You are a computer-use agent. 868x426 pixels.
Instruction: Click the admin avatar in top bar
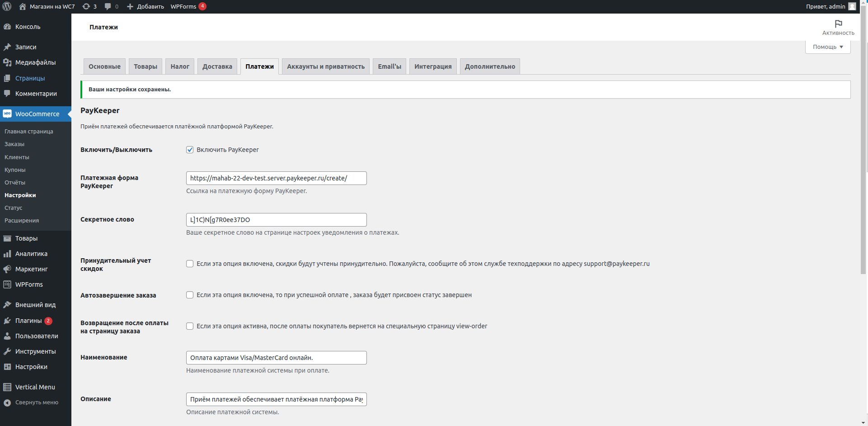(852, 6)
